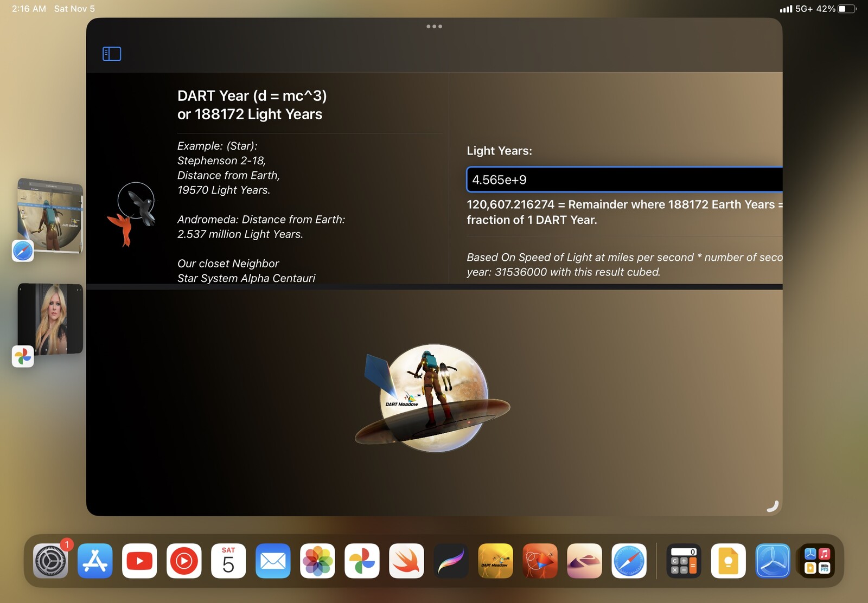Select 'year: 31536000 with this result cubed.'
Image resolution: width=868 pixels, height=603 pixels.
(563, 272)
